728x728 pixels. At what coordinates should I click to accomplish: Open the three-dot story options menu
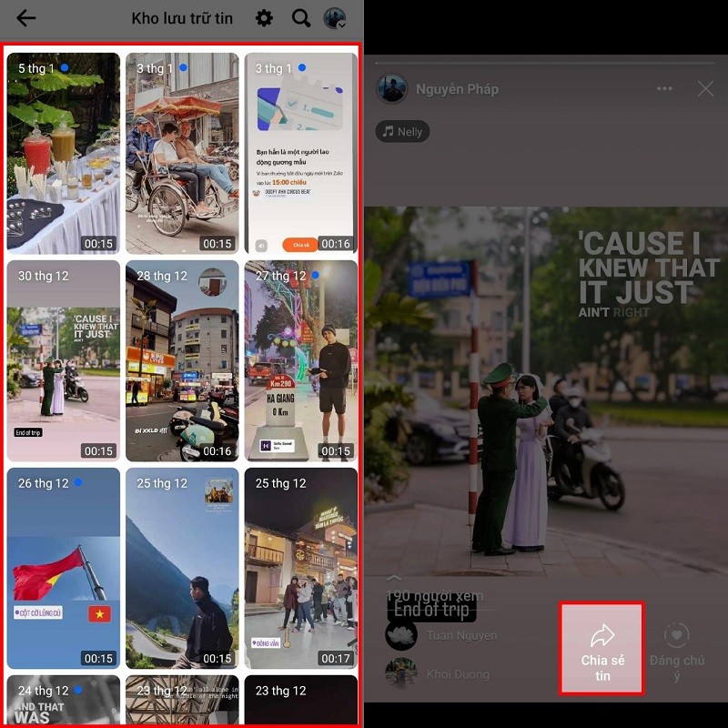(x=664, y=89)
